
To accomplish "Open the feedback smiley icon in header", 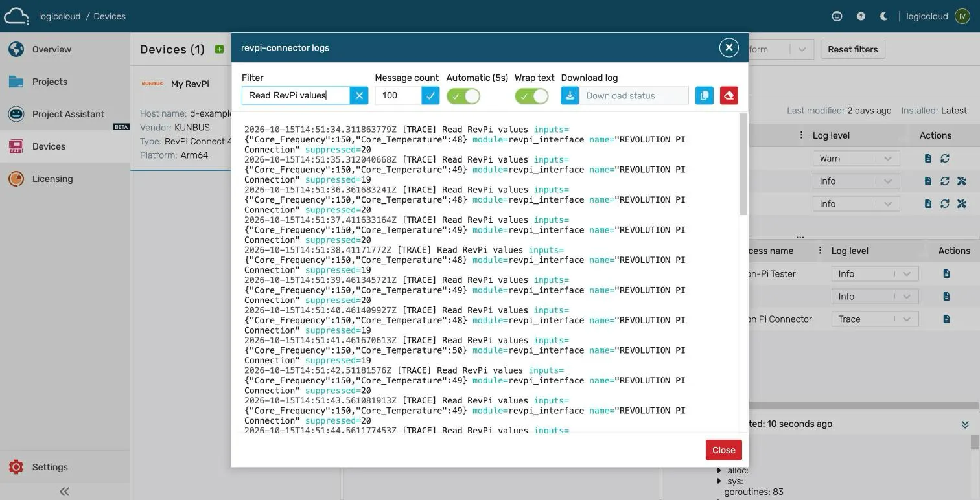I will point(837,16).
